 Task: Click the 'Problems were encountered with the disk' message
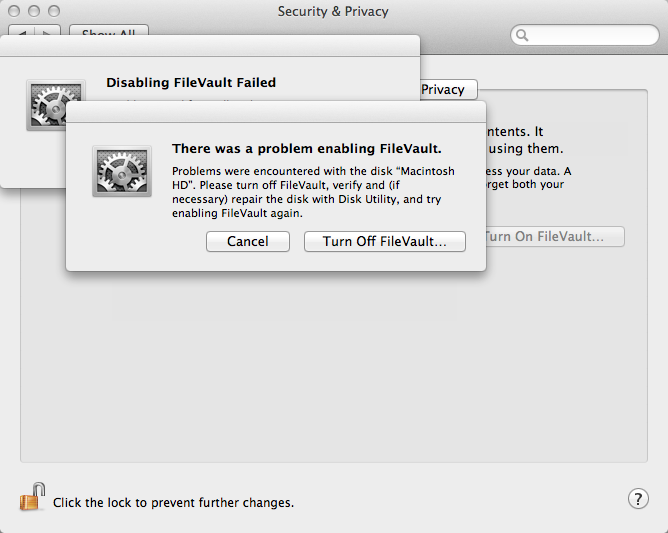pos(313,192)
